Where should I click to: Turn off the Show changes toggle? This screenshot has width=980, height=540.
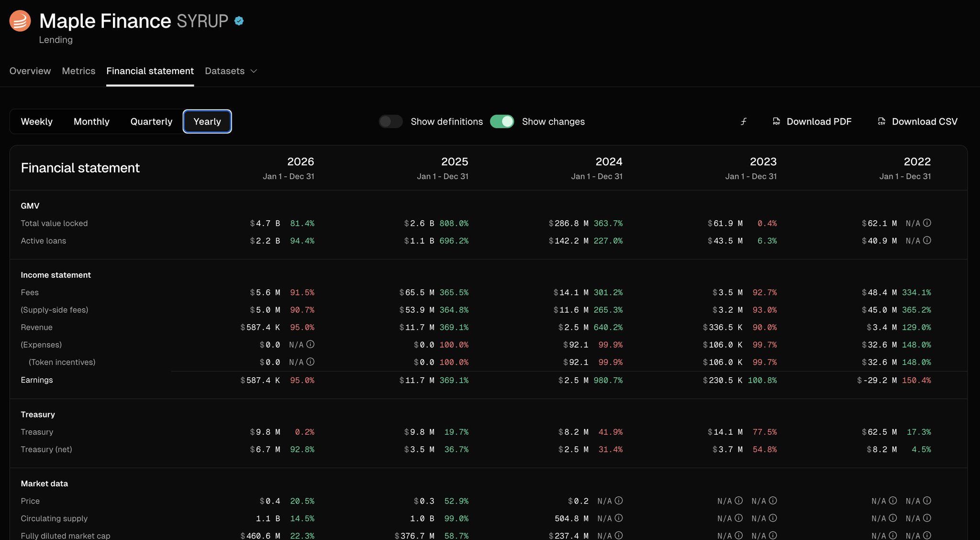pos(502,122)
